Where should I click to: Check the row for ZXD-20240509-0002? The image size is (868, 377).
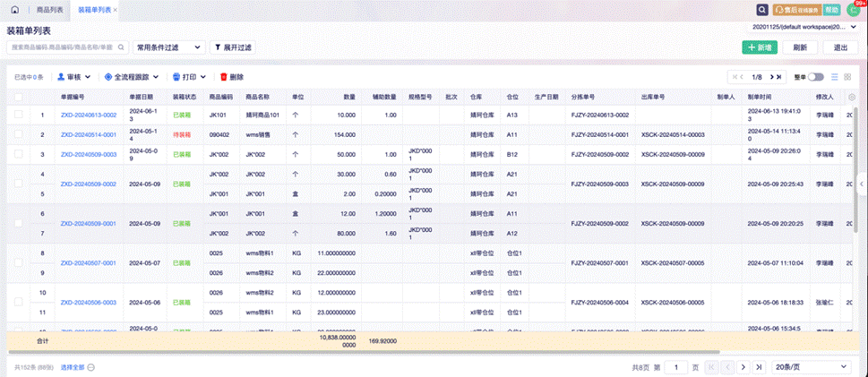coord(19,184)
